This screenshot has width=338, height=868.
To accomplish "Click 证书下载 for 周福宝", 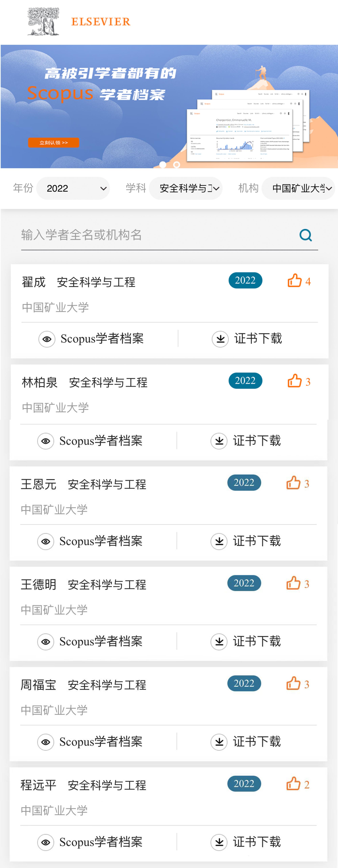I will (x=257, y=742).
